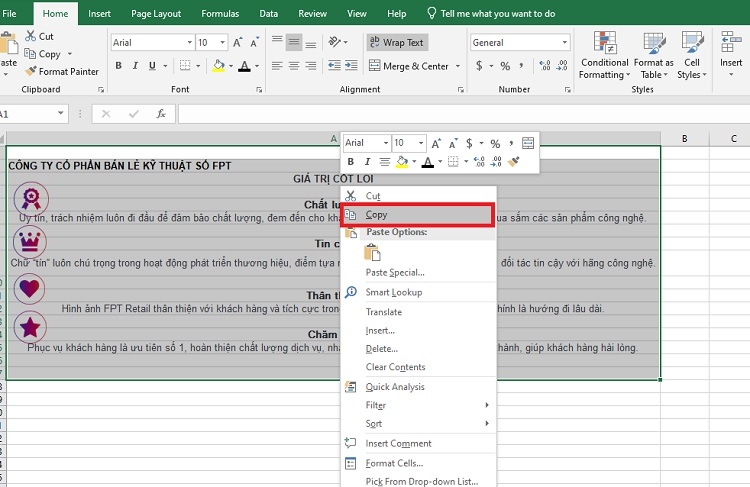Click in the formula bar input
The height and width of the screenshot is (487, 750).
[x=464, y=114]
